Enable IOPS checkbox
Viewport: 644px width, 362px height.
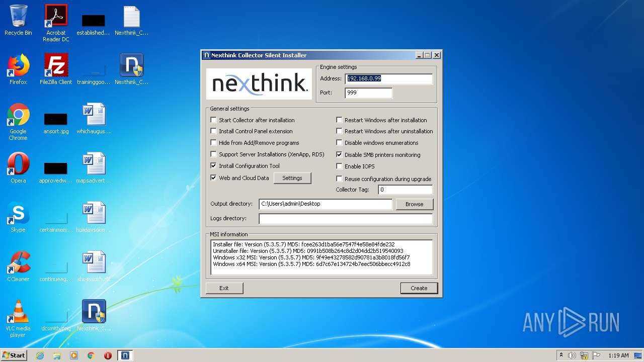pos(340,166)
